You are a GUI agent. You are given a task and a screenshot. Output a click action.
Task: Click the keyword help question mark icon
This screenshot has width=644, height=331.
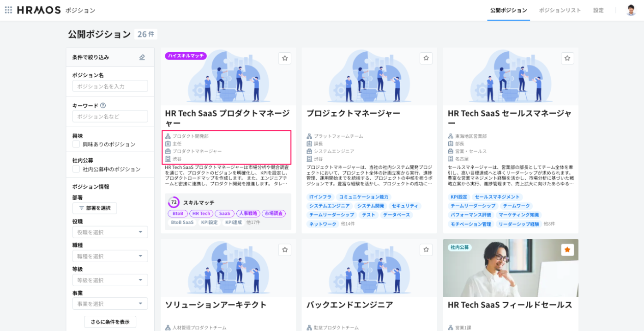pos(103,105)
